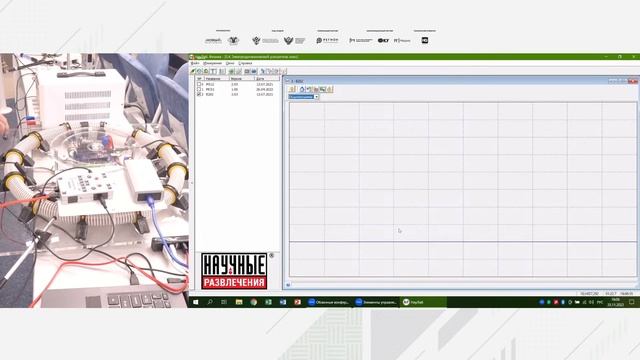Open the Окно menu
Viewport: 640px width, 360px height.
point(230,63)
